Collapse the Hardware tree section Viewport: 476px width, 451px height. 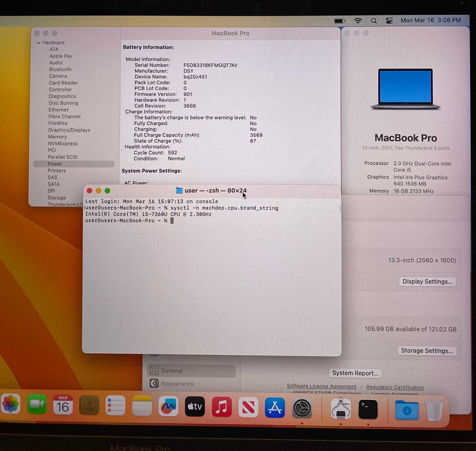[39, 43]
